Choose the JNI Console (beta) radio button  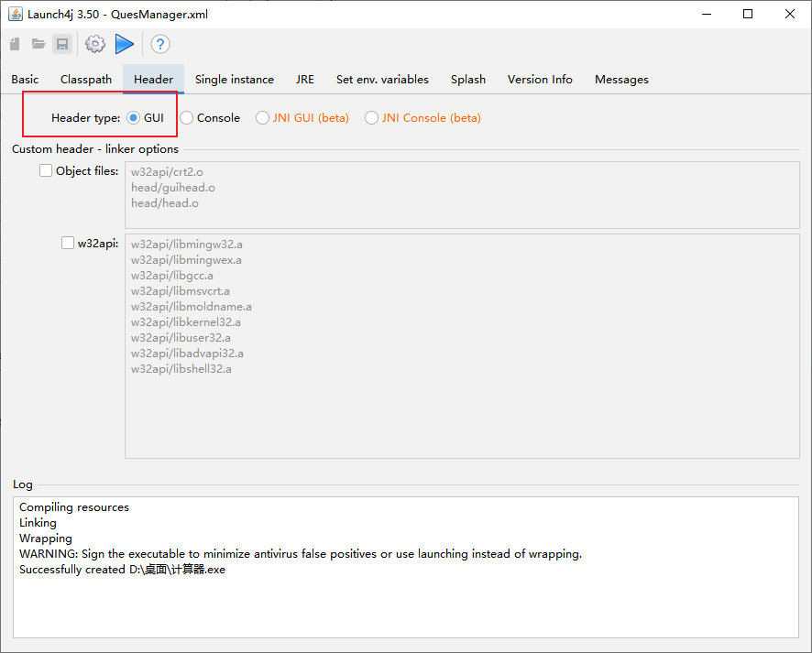pyautogui.click(x=371, y=118)
